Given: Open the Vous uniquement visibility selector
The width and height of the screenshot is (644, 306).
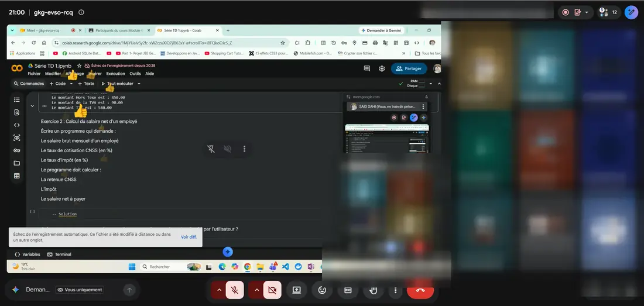Looking at the screenshot, I should coord(80,290).
